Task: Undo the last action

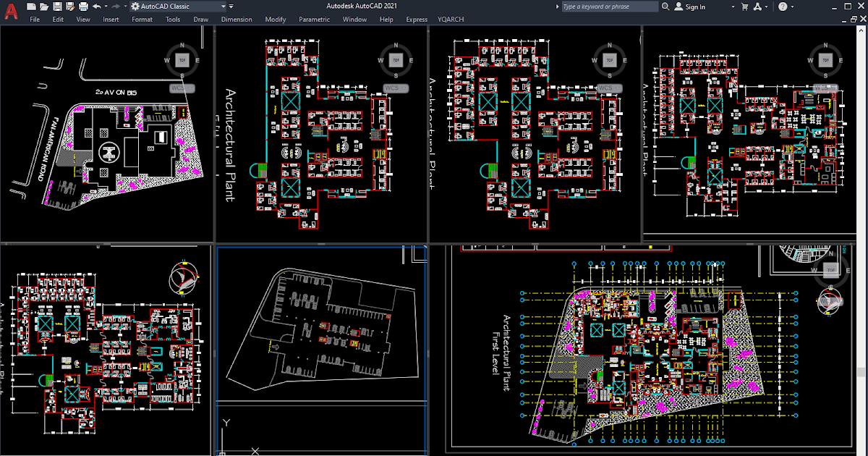Action: click(96, 6)
